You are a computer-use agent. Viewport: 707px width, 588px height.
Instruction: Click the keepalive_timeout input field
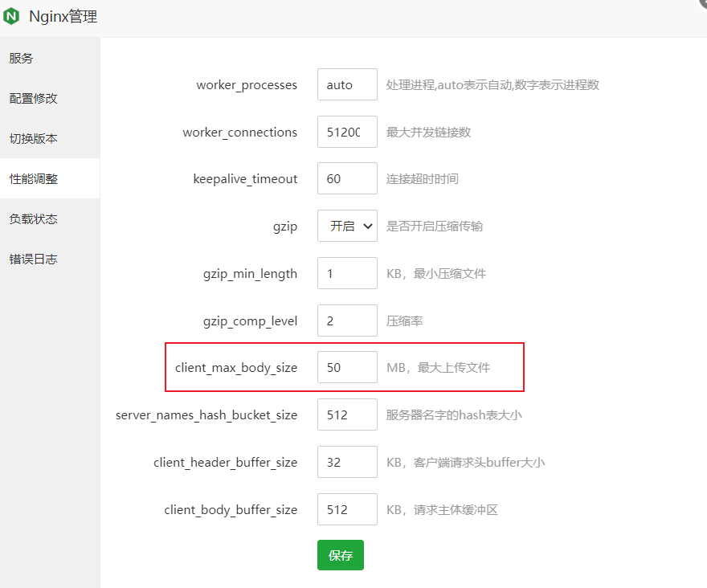pos(347,178)
